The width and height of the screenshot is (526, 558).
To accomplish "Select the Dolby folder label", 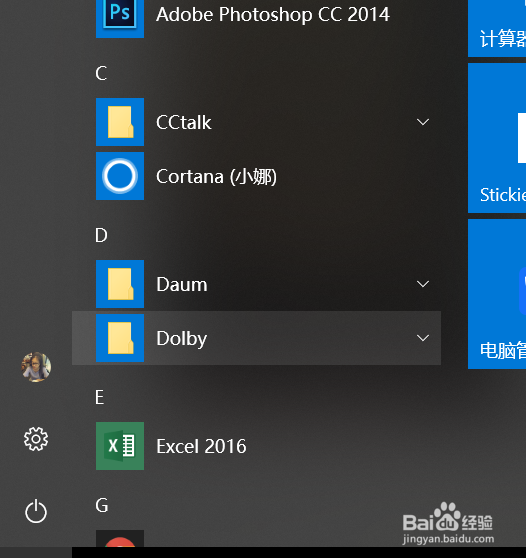I will coord(182,338).
